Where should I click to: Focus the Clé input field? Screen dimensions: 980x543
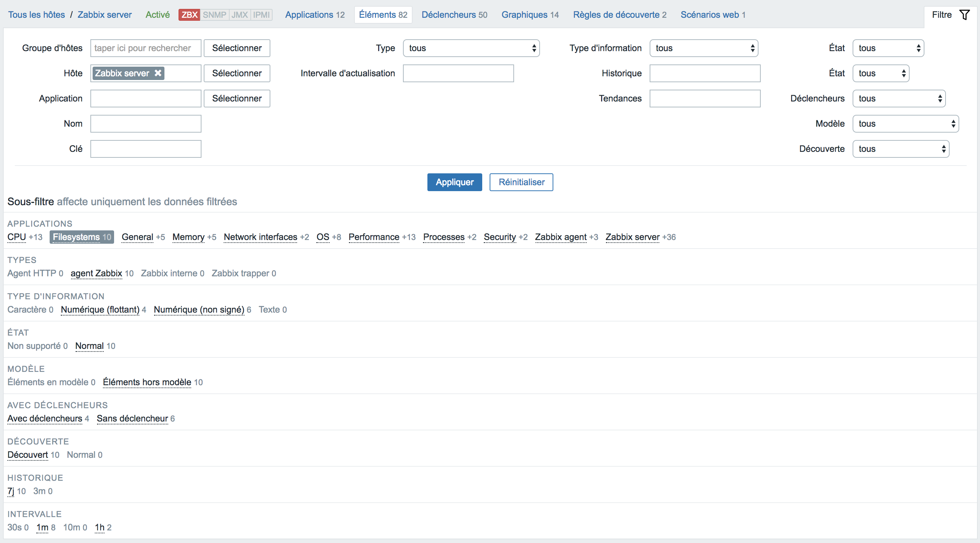146,149
